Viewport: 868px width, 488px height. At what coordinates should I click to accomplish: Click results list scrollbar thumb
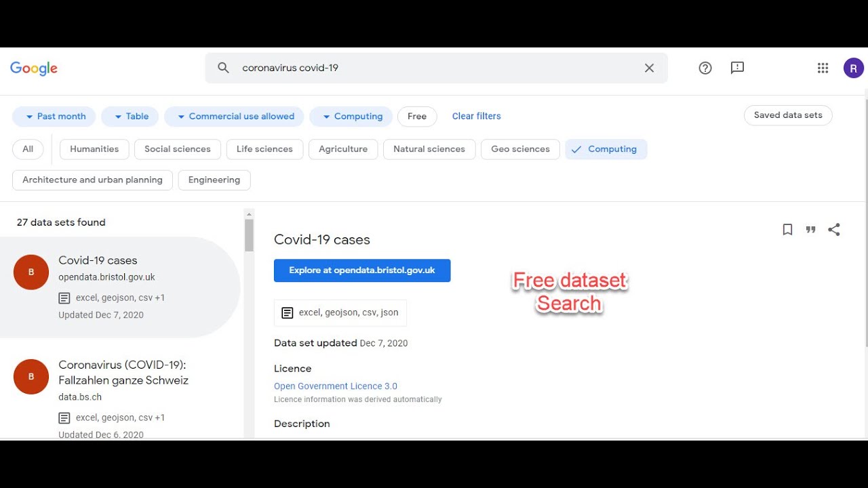tap(249, 235)
